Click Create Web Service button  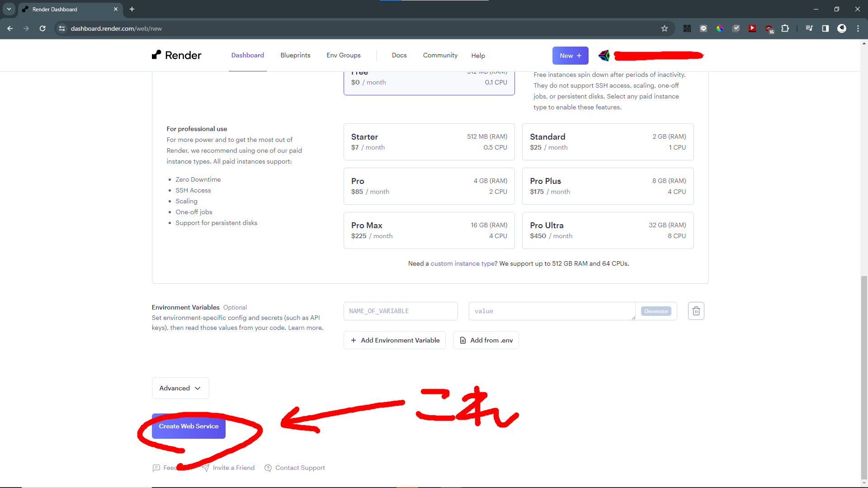click(189, 426)
